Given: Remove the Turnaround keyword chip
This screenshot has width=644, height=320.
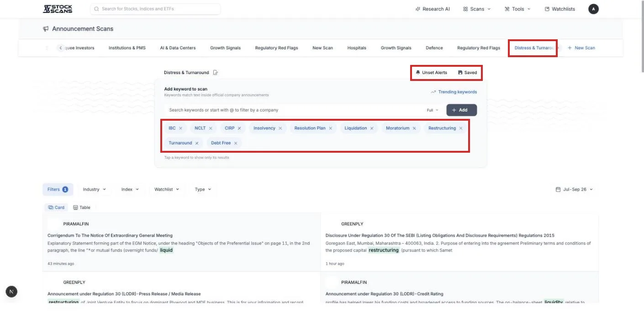Looking at the screenshot, I should point(197,143).
